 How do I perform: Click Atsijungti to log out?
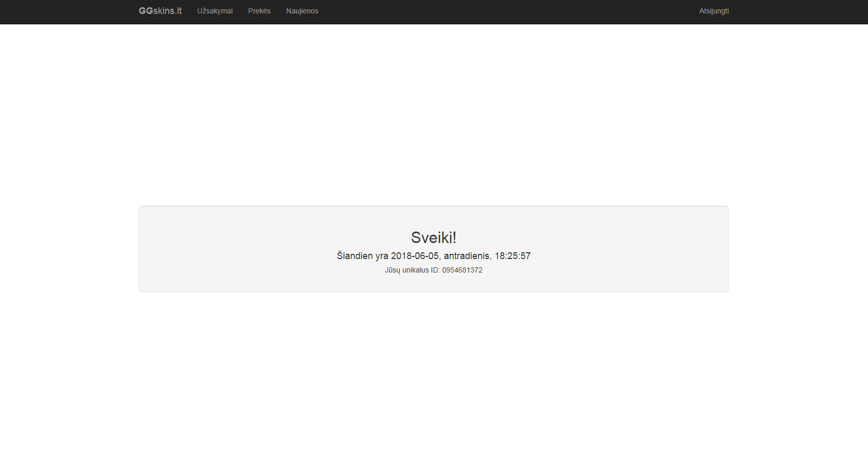click(x=714, y=11)
